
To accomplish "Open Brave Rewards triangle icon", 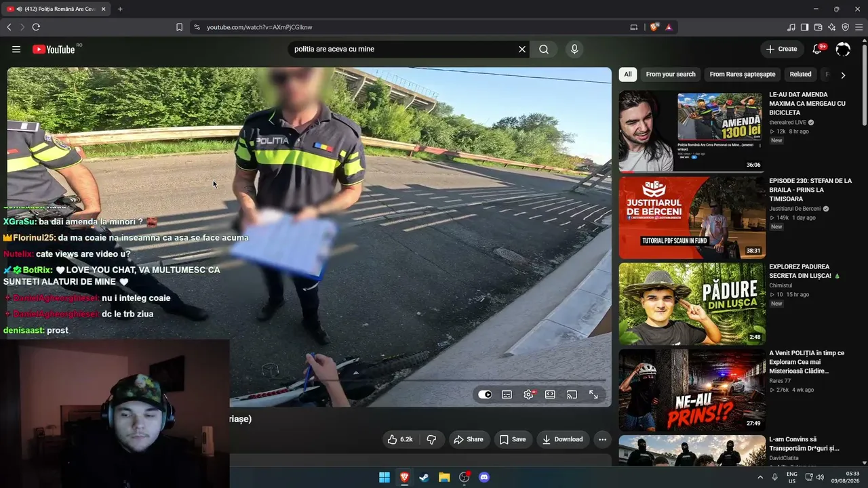I will point(669,27).
